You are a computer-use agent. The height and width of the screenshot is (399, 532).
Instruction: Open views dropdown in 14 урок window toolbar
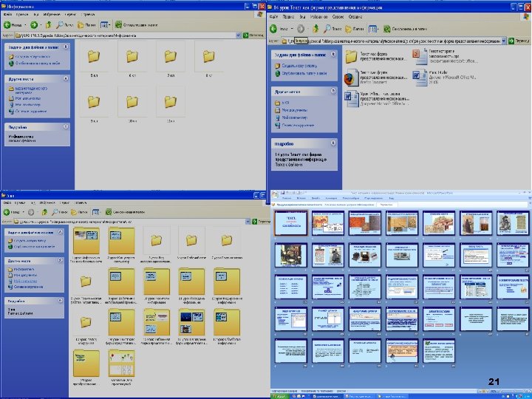(x=373, y=29)
